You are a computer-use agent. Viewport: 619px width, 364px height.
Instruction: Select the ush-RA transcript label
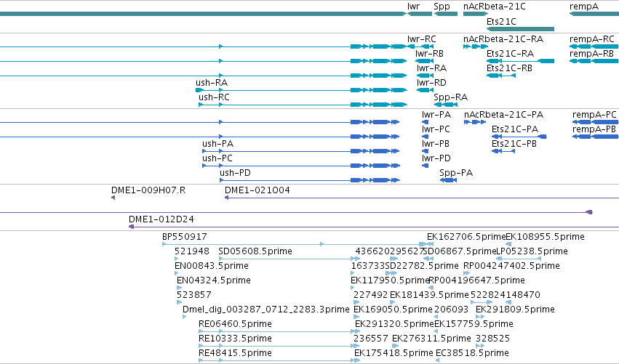pos(212,83)
